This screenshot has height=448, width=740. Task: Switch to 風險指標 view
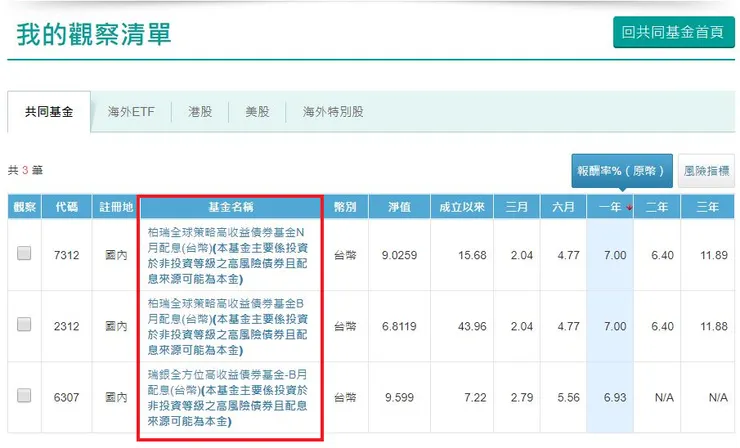point(706,171)
